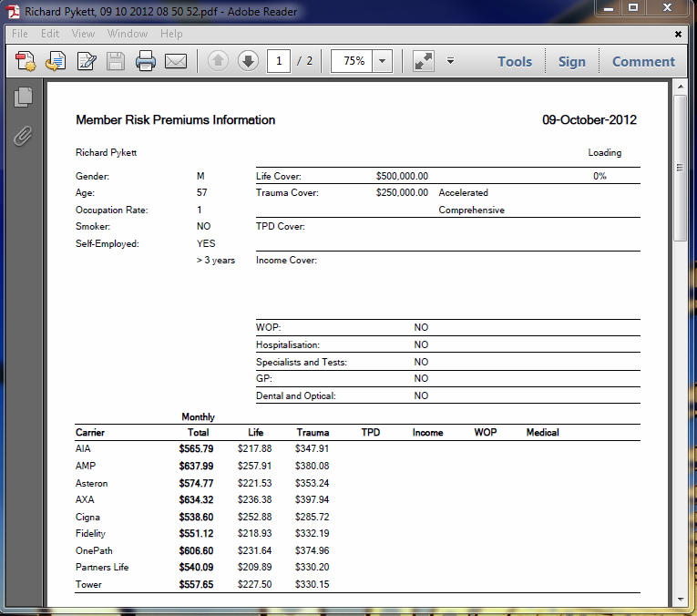Print the document with printer icon

[146, 61]
